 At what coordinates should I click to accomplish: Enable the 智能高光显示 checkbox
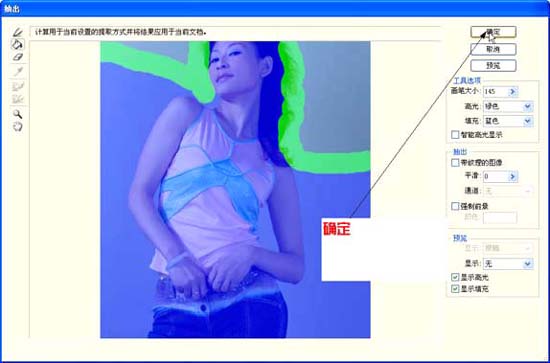pos(455,135)
